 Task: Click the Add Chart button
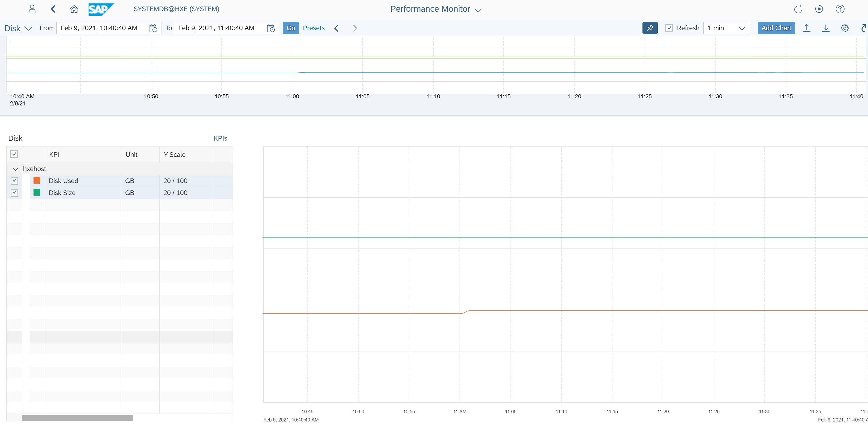(776, 28)
